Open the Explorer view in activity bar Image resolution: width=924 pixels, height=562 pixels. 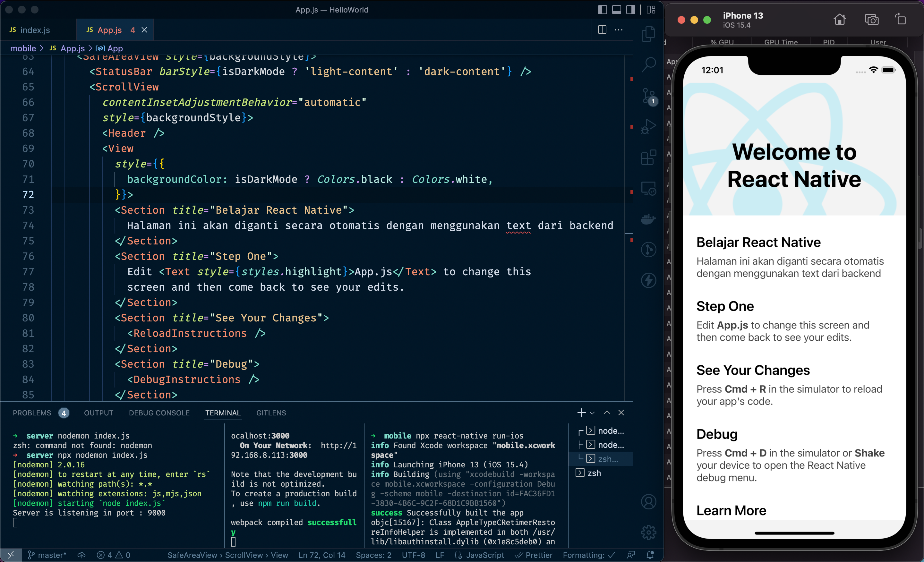point(648,34)
